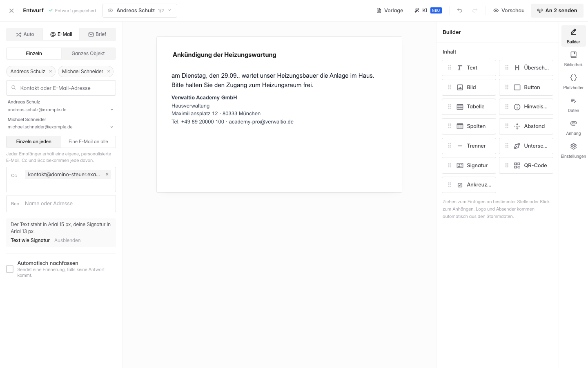Open the Anhang attachment panel
This screenshot has width=588, height=368.
pos(573,128)
